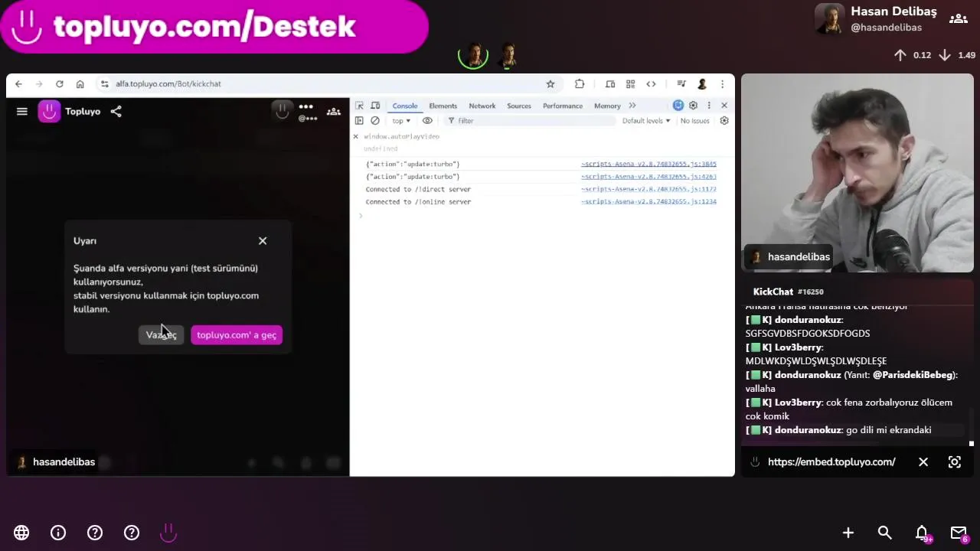The width and height of the screenshot is (980, 551).
Task: Click the browser back arrow
Action: pos(18,84)
